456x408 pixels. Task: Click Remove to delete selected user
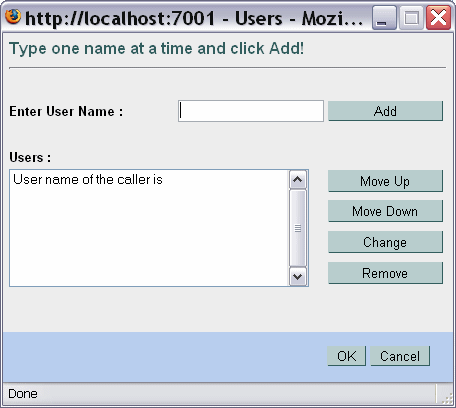(385, 273)
